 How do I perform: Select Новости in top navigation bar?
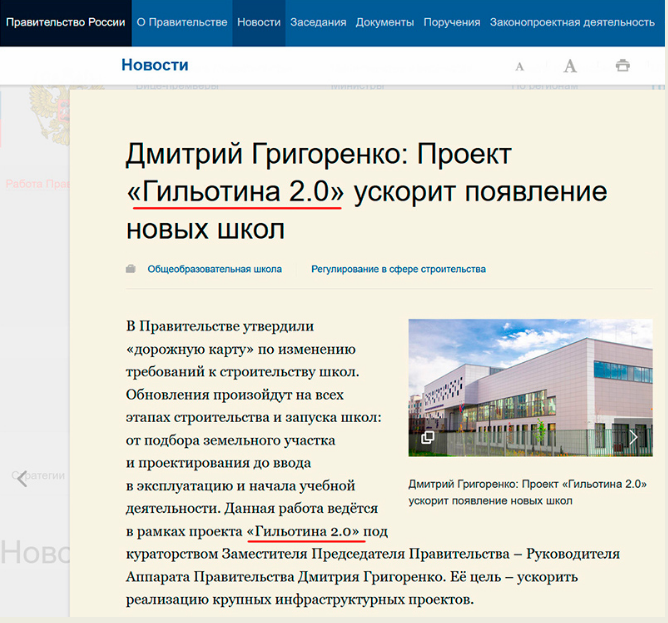pos(259,23)
